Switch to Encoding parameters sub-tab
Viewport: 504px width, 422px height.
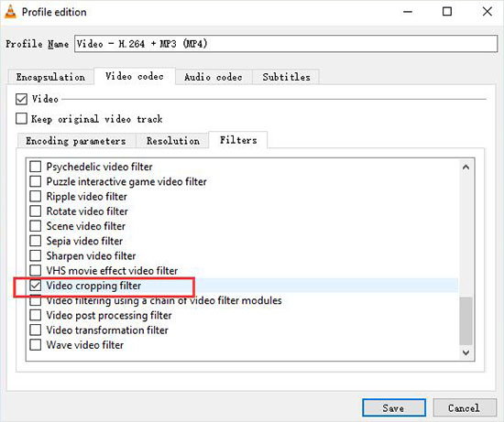tap(76, 141)
